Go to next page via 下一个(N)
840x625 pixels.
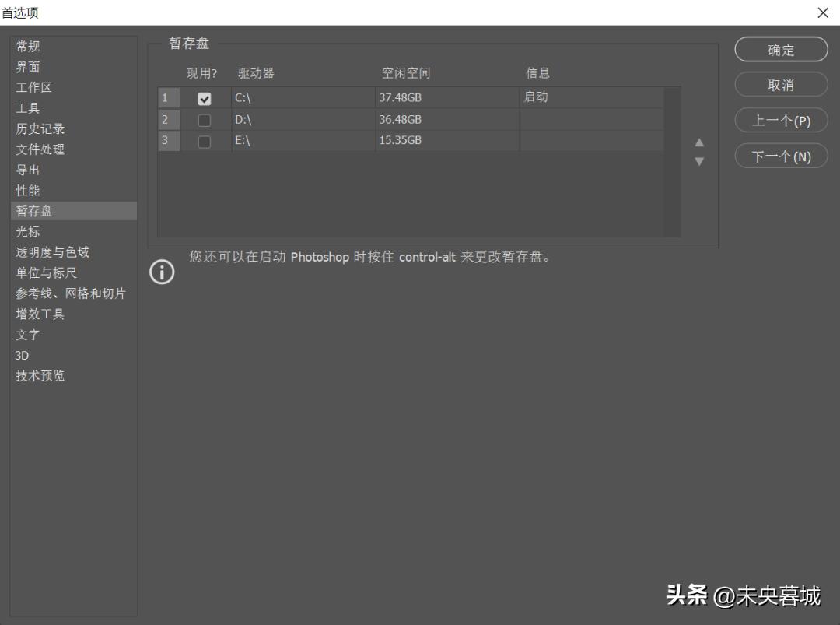click(781, 156)
